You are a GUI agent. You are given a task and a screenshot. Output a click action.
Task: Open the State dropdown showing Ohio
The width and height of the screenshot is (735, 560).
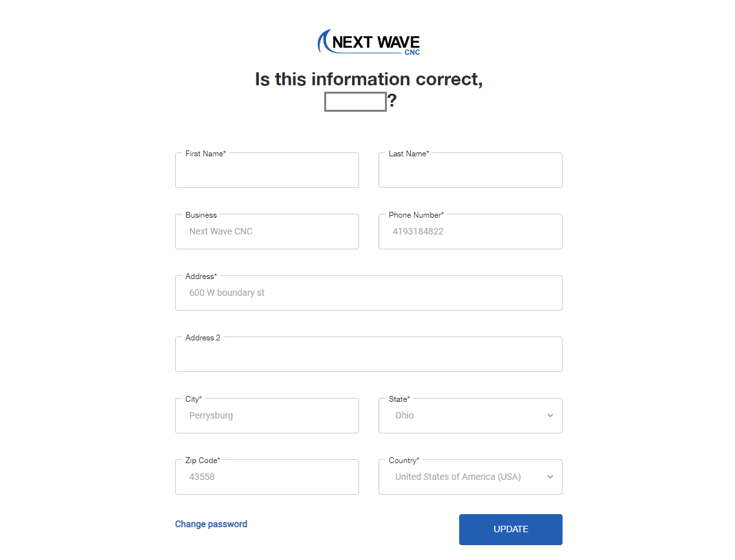coord(462,416)
